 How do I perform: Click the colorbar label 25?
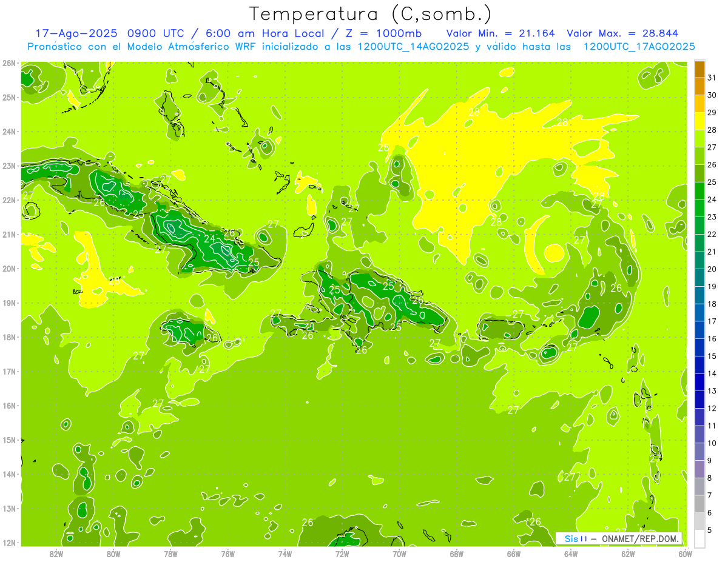[x=712, y=182]
